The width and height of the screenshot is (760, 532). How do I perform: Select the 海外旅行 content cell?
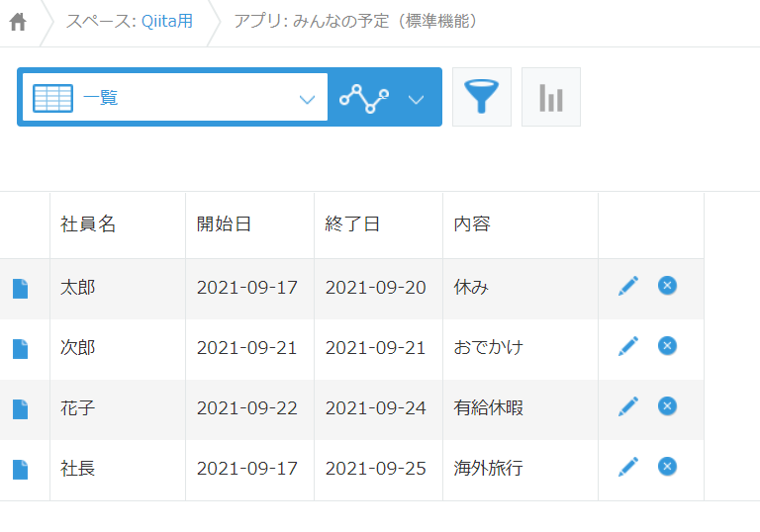521,470
